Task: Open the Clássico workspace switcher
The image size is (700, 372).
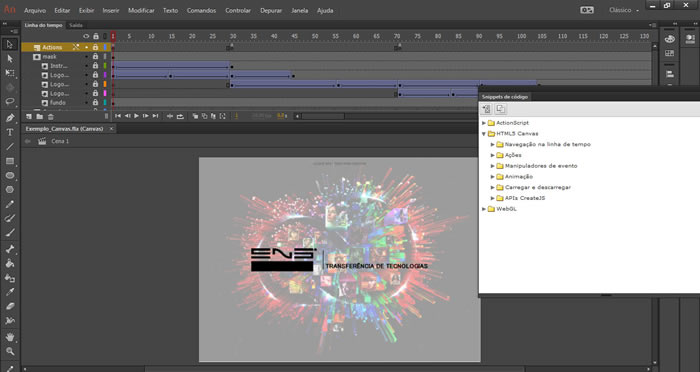Action: [x=624, y=10]
